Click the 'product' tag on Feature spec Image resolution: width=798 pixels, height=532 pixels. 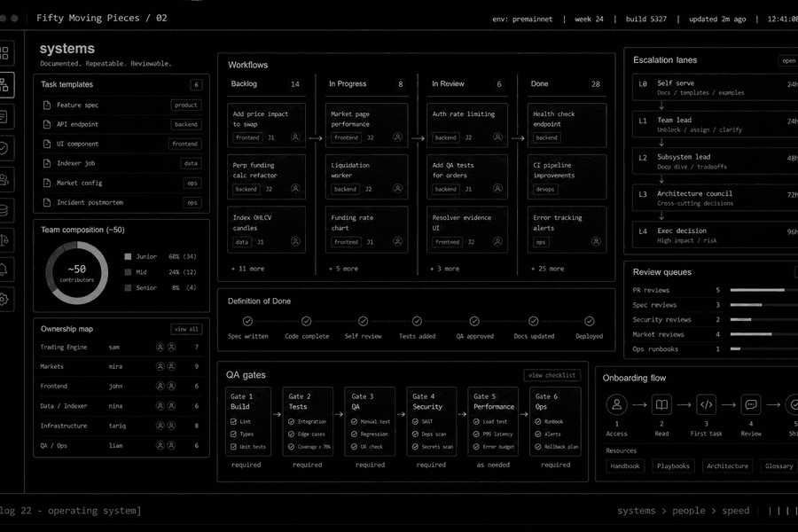(186, 105)
